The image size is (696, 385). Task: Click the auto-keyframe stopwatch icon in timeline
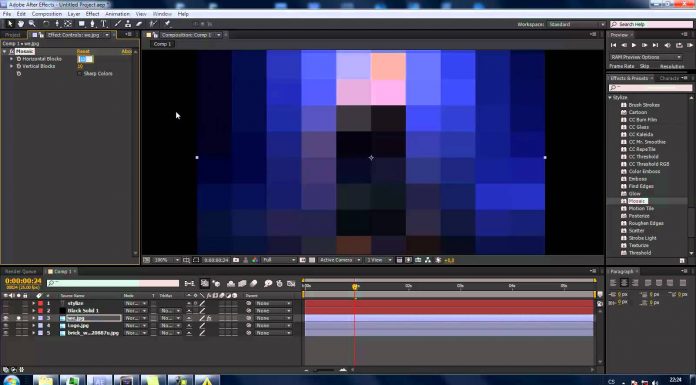pos(279,283)
